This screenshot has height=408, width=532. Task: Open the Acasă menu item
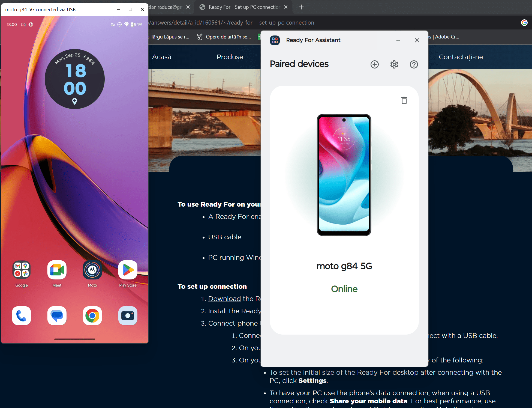point(162,57)
